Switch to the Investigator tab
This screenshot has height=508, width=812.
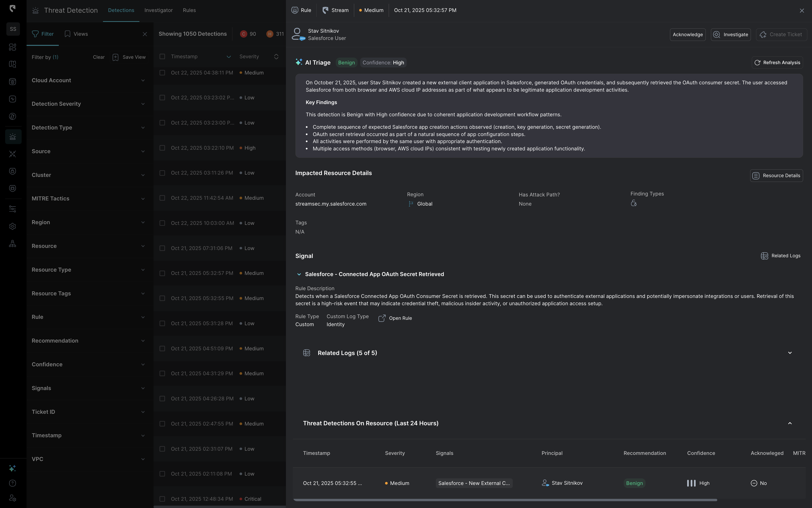click(158, 10)
